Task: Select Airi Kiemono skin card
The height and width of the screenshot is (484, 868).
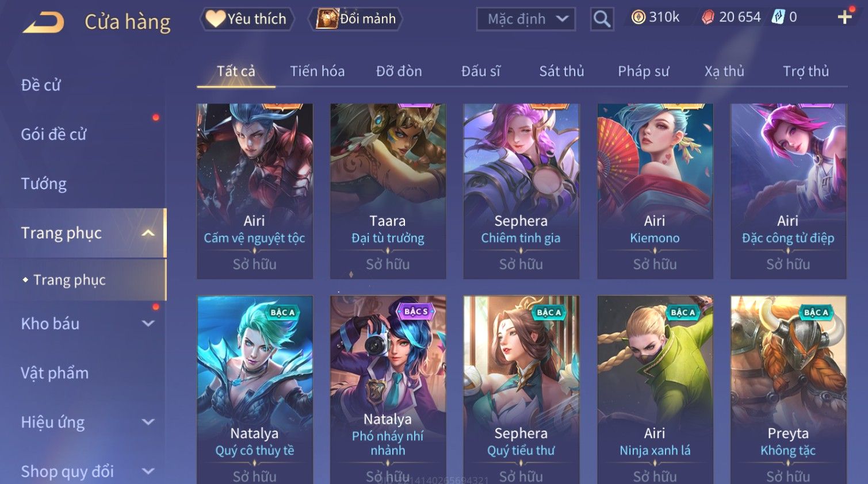Action: click(x=655, y=191)
